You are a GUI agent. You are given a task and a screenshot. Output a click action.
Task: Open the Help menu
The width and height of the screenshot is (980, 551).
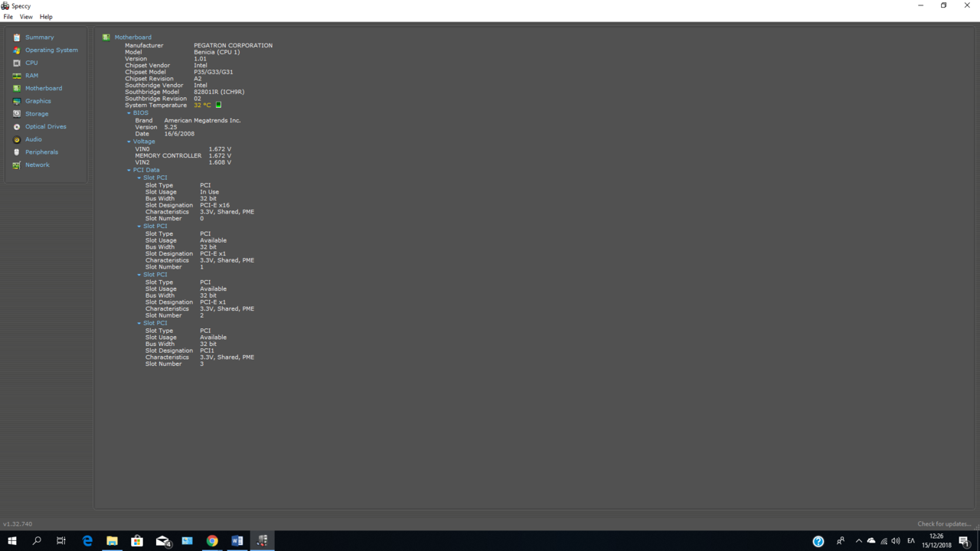[46, 17]
